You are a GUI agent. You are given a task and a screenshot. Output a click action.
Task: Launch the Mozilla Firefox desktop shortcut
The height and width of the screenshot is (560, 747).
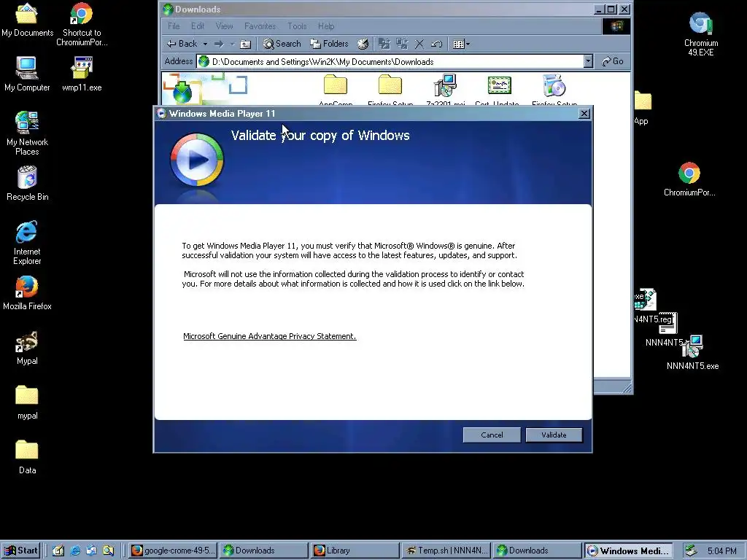tap(27, 293)
